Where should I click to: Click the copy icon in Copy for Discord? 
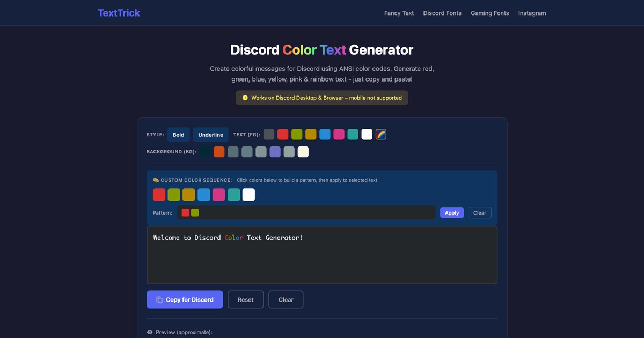[159, 300]
